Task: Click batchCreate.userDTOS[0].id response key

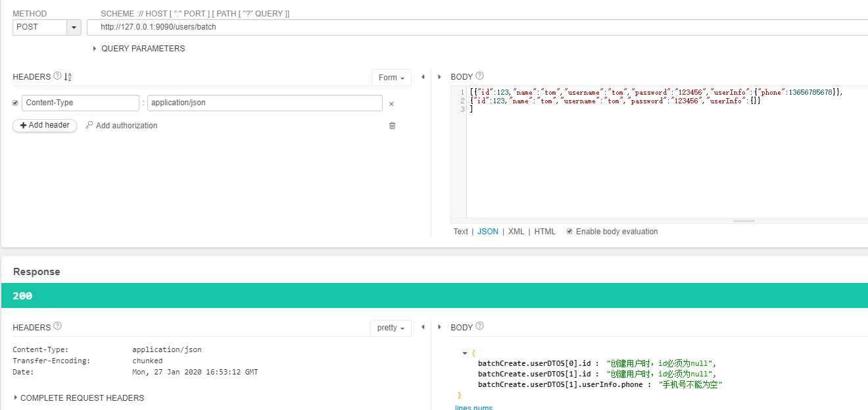Action: tap(535, 363)
